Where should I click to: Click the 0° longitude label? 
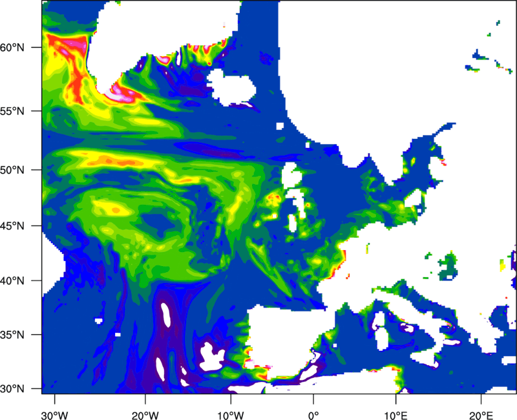point(313,415)
